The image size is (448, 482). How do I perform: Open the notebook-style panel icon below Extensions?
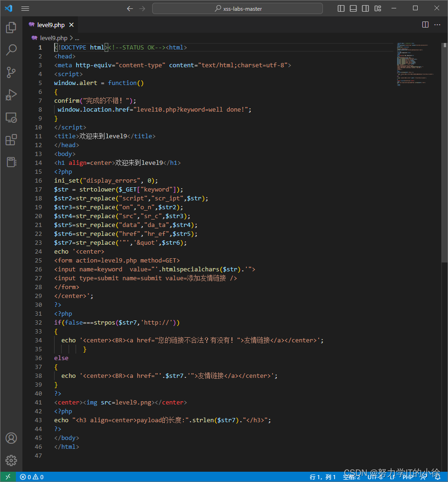pyautogui.click(x=11, y=162)
